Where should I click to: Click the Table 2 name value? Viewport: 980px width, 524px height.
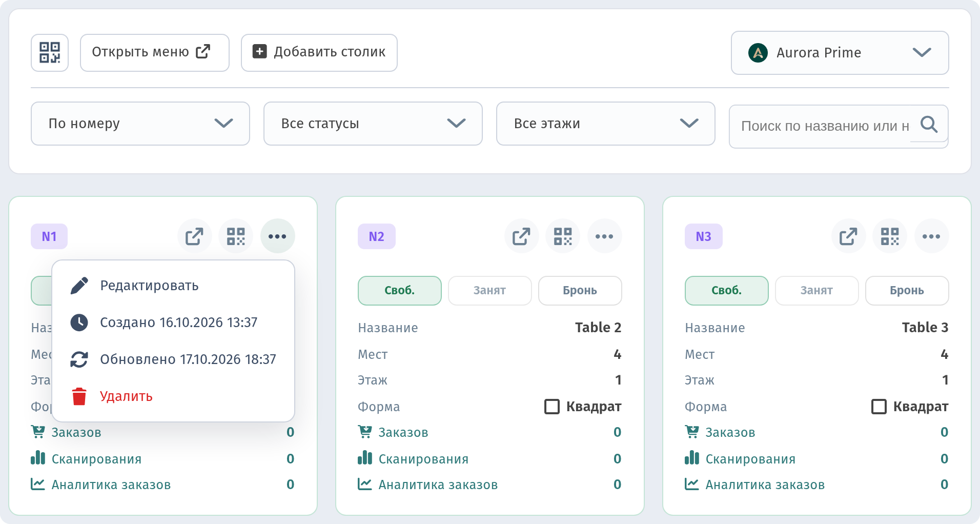click(598, 328)
